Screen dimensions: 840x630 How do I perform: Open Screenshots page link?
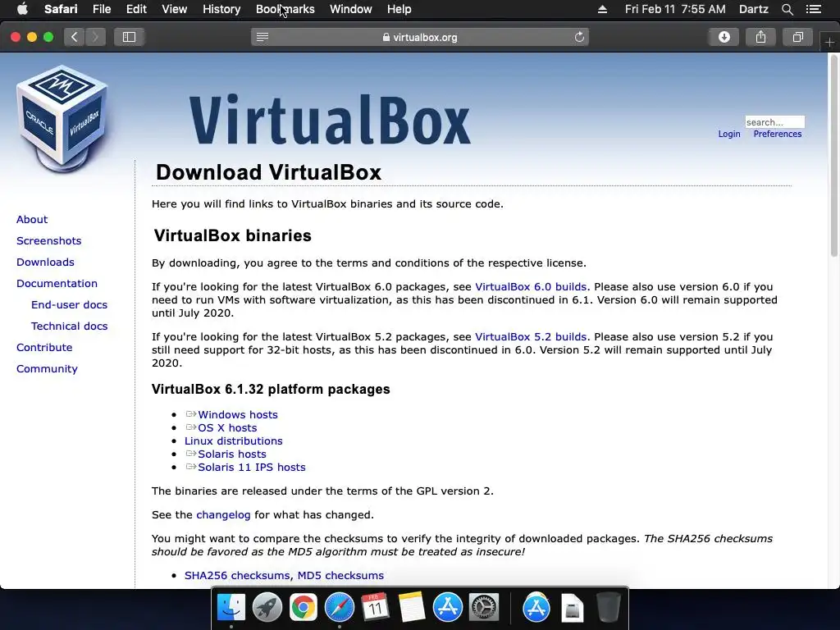48,240
